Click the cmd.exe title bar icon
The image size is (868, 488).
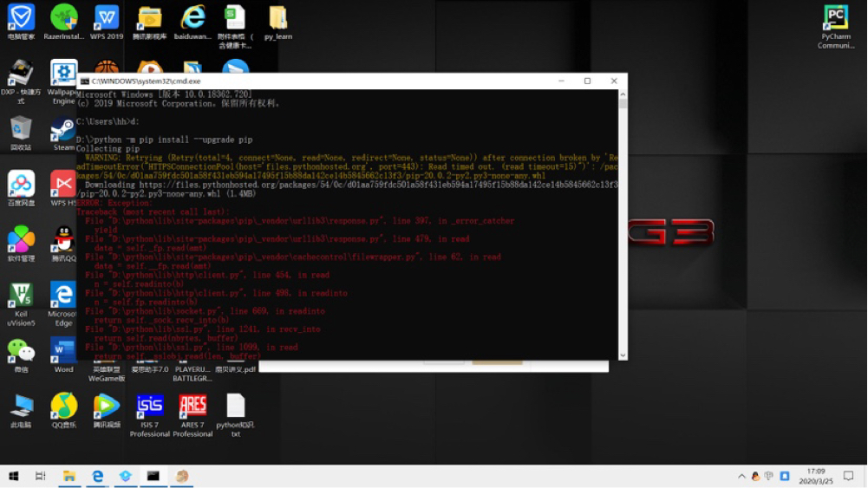pos(85,81)
